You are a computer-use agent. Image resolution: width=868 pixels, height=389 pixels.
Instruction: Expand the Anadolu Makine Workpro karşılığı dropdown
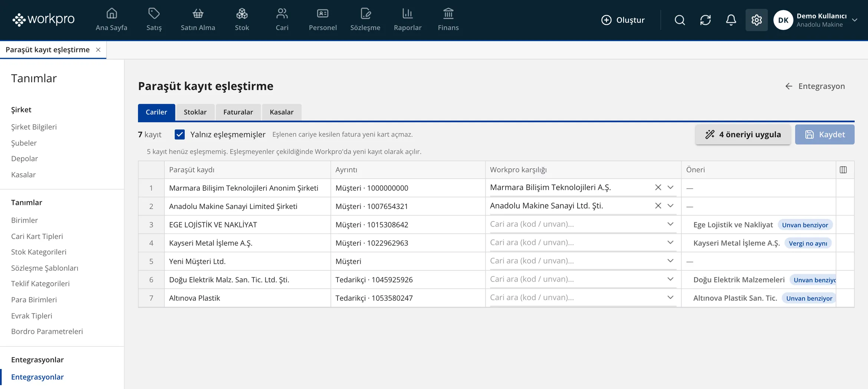click(x=670, y=206)
